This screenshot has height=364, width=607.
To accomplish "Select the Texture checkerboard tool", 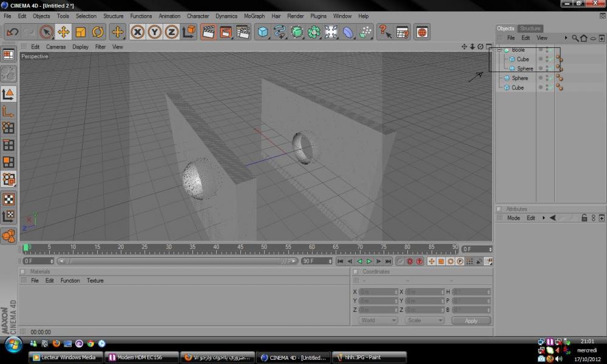I will pos(8,199).
